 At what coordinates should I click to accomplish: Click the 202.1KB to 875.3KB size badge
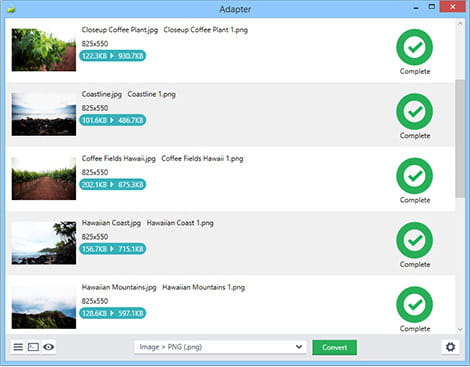coord(113,184)
